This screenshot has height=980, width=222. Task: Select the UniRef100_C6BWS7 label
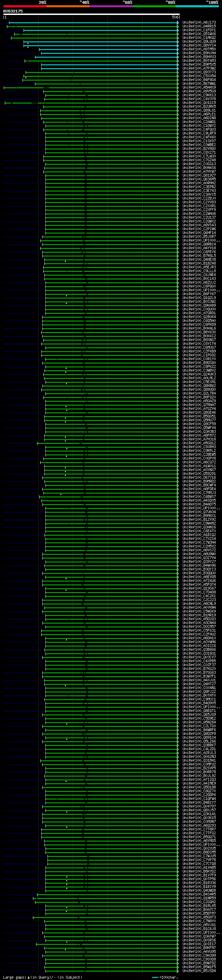(x=199, y=496)
